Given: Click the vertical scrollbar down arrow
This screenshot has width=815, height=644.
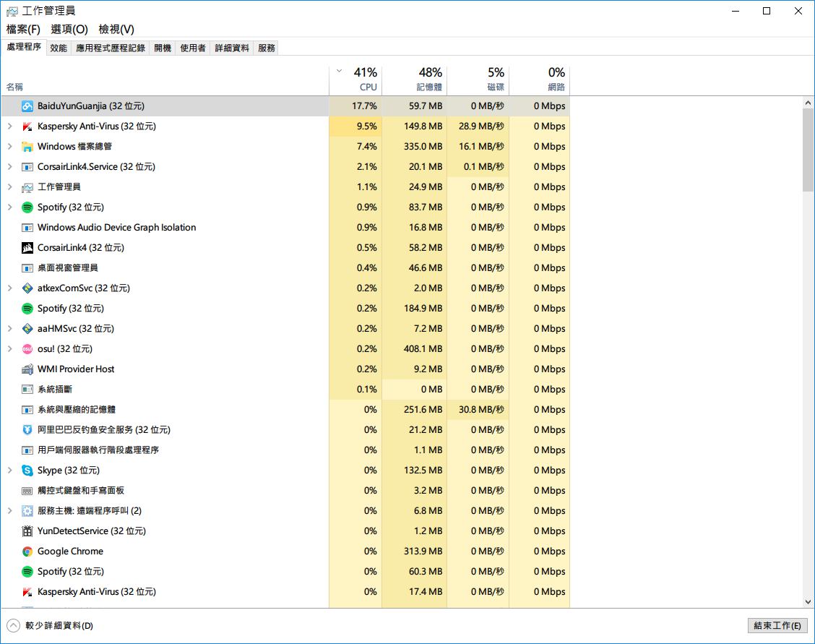Looking at the screenshot, I should [x=808, y=601].
